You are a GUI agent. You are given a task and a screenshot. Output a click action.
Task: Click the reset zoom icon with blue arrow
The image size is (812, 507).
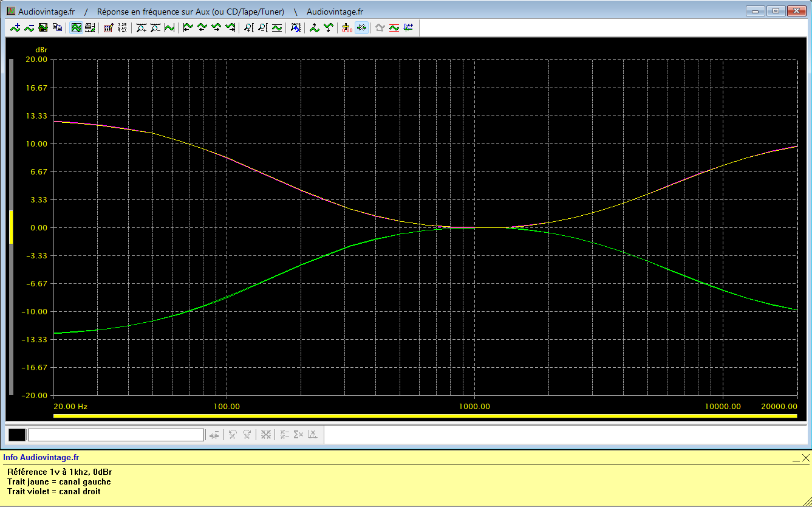coord(295,27)
